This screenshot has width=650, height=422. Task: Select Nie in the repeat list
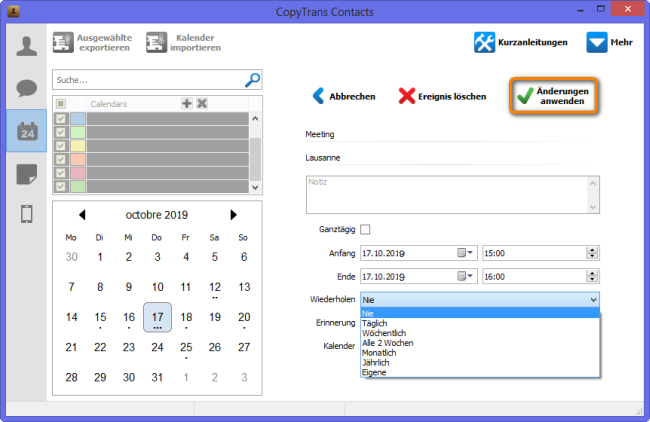pyautogui.click(x=480, y=313)
